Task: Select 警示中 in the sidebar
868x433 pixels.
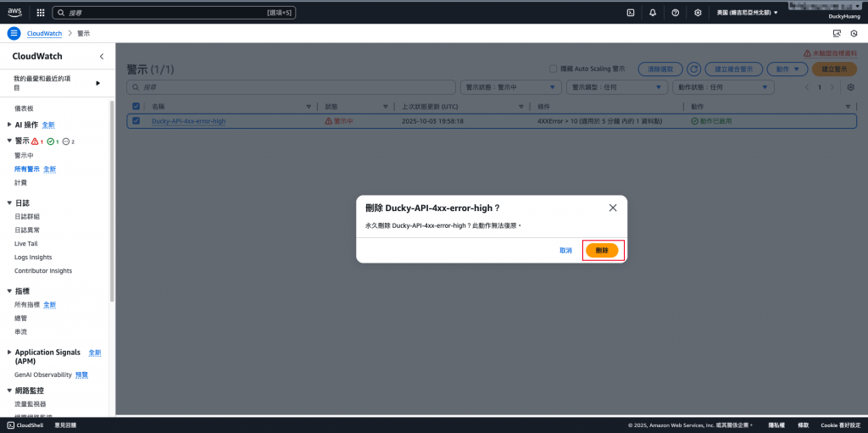Action: [x=24, y=156]
